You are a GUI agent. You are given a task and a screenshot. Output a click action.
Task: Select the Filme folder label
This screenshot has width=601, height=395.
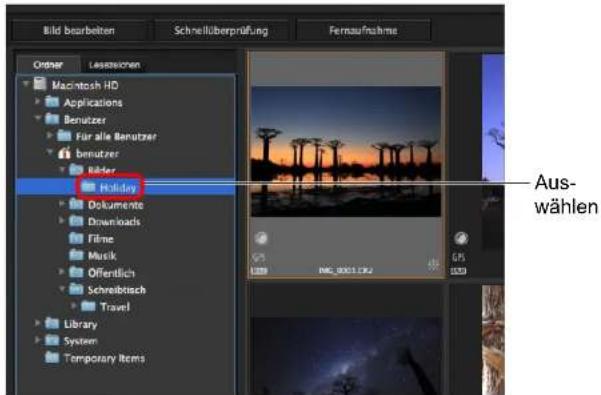click(x=101, y=239)
